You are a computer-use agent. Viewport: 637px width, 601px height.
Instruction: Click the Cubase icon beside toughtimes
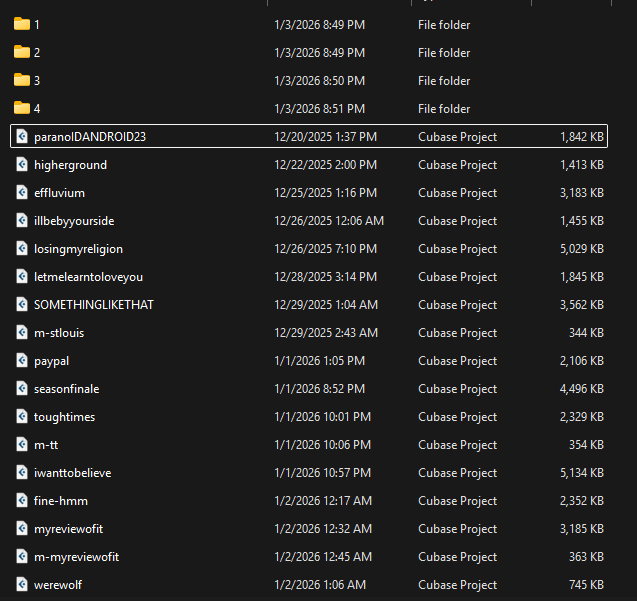22,417
